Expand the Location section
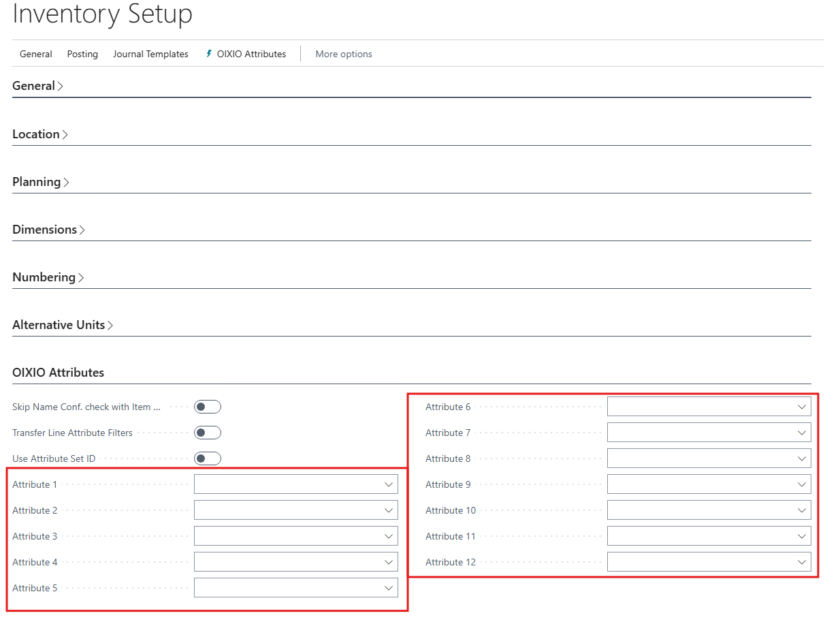 tap(40, 134)
